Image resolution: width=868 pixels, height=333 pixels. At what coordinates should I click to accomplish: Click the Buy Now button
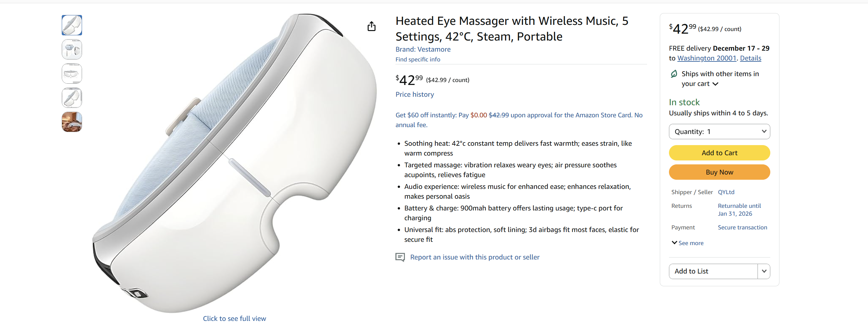click(x=719, y=172)
